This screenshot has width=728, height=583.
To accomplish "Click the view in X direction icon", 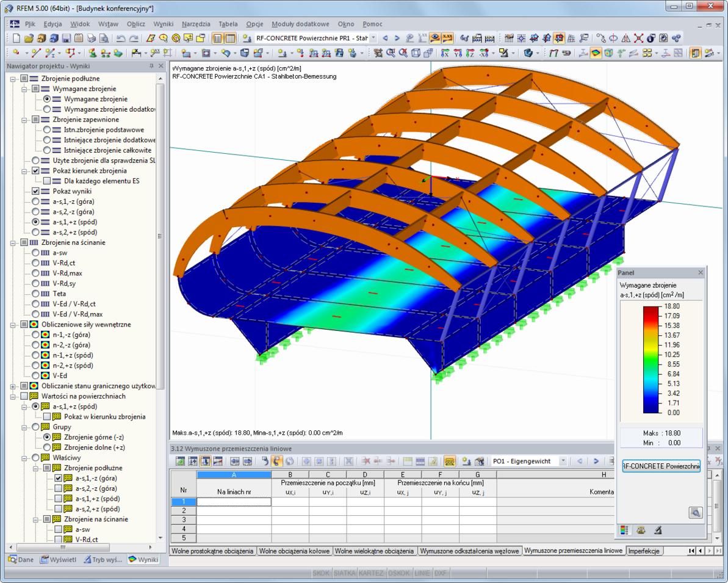I will pyautogui.click(x=444, y=54).
